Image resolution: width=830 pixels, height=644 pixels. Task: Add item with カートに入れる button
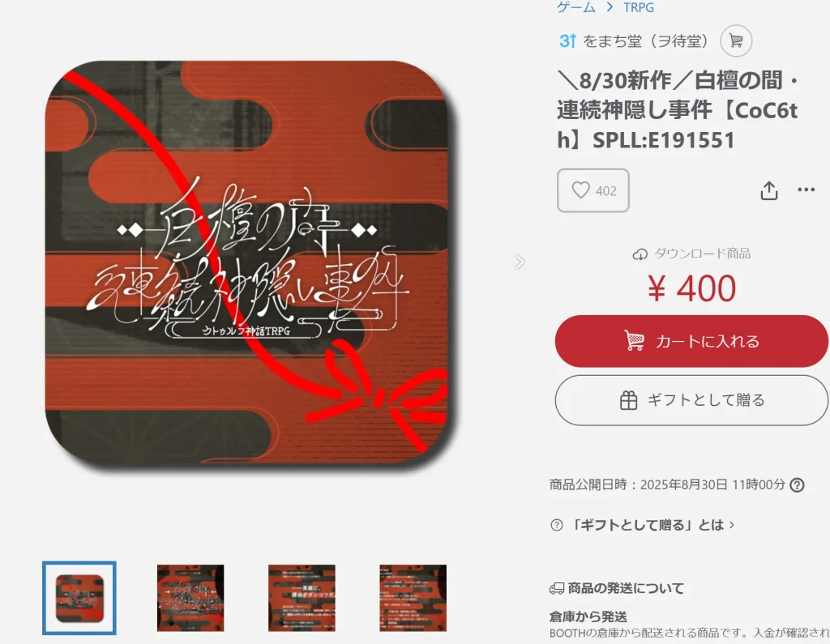[691, 341]
